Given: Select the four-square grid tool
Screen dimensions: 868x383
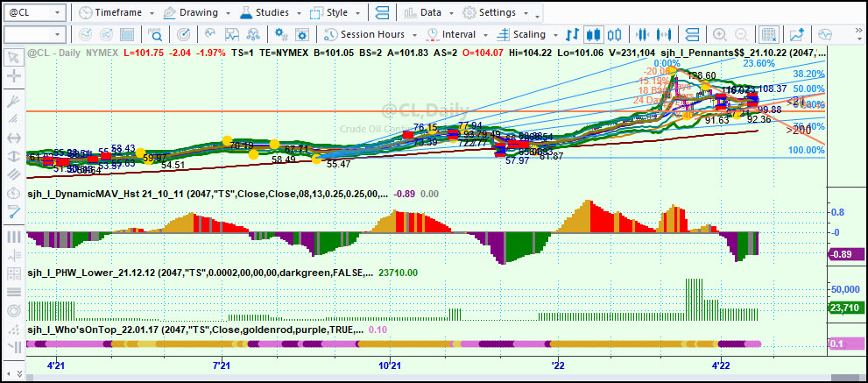Looking at the screenshot, I should [x=14, y=273].
